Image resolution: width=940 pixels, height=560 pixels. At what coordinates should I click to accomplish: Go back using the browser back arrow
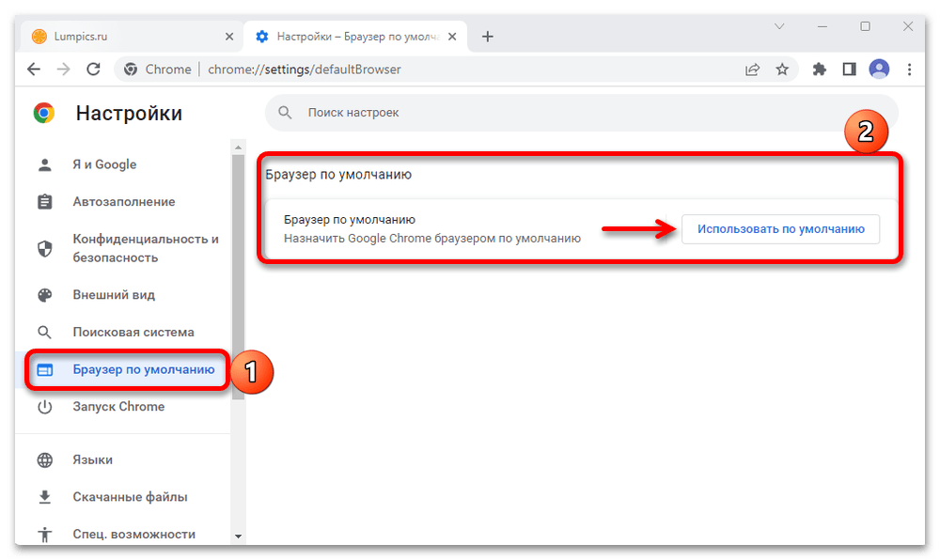tap(34, 70)
